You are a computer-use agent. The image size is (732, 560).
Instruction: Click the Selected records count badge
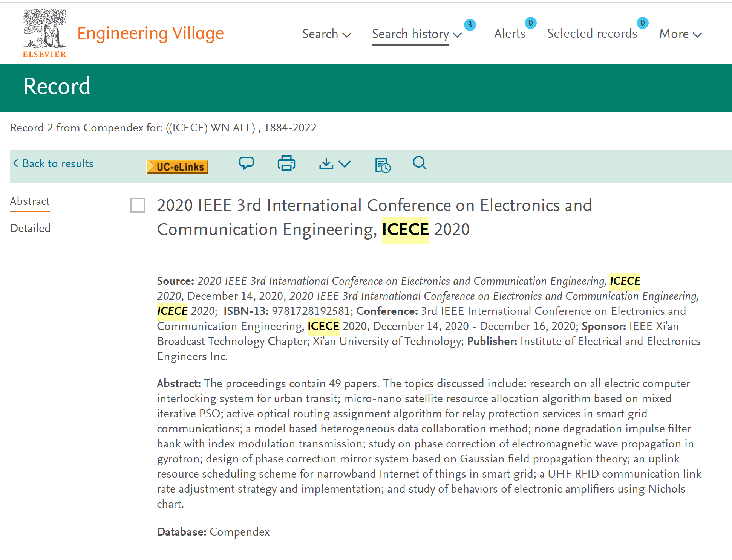642,23
